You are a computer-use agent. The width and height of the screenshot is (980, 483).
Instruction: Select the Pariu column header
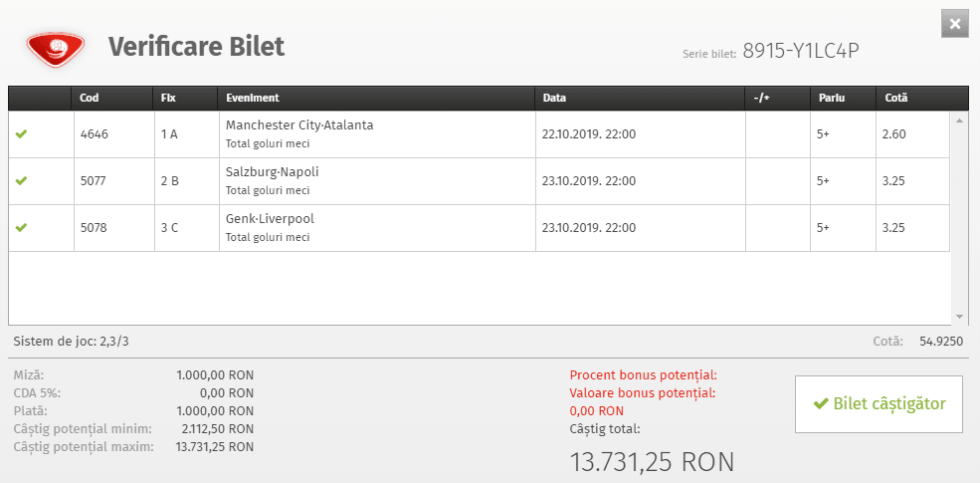coord(830,98)
